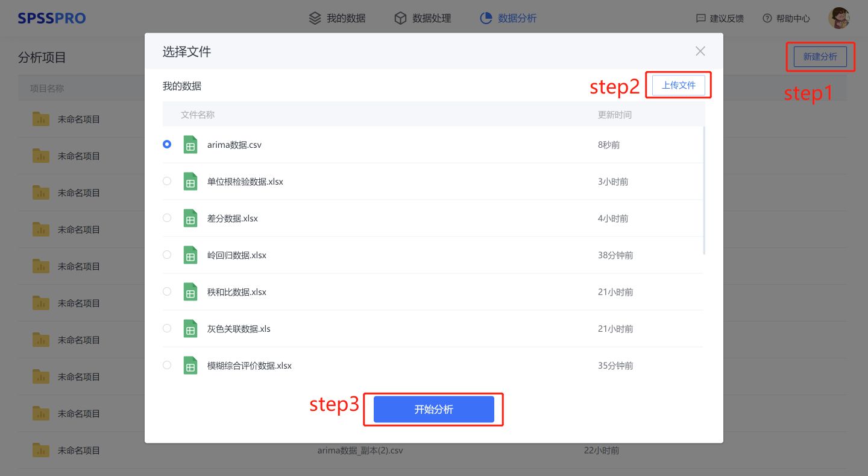Click the file name 模糊综合评价数据.xlsx
The height and width of the screenshot is (476, 868).
250,366
